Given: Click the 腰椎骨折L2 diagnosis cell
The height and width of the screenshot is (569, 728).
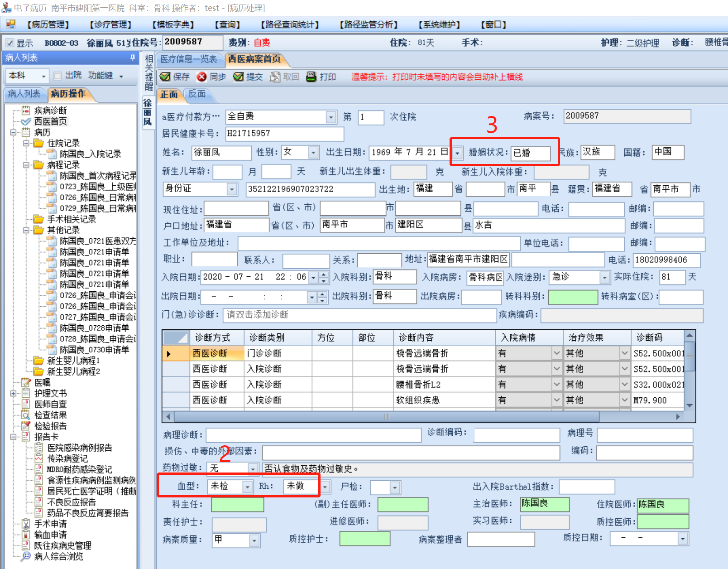Looking at the screenshot, I should click(x=445, y=385).
